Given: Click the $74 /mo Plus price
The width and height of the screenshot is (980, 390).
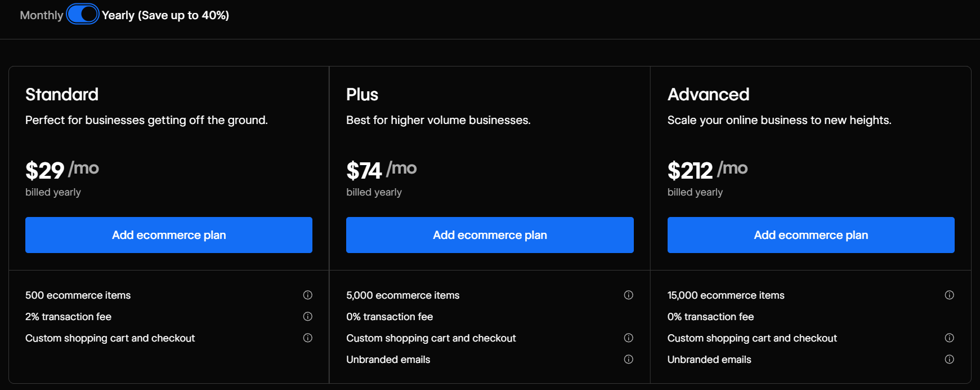Looking at the screenshot, I should pyautogui.click(x=382, y=170).
